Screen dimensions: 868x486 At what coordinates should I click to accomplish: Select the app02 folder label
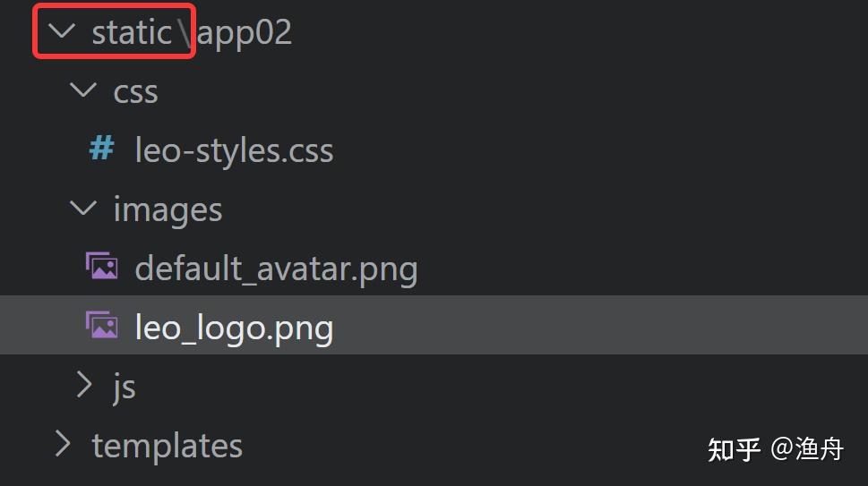(245, 33)
